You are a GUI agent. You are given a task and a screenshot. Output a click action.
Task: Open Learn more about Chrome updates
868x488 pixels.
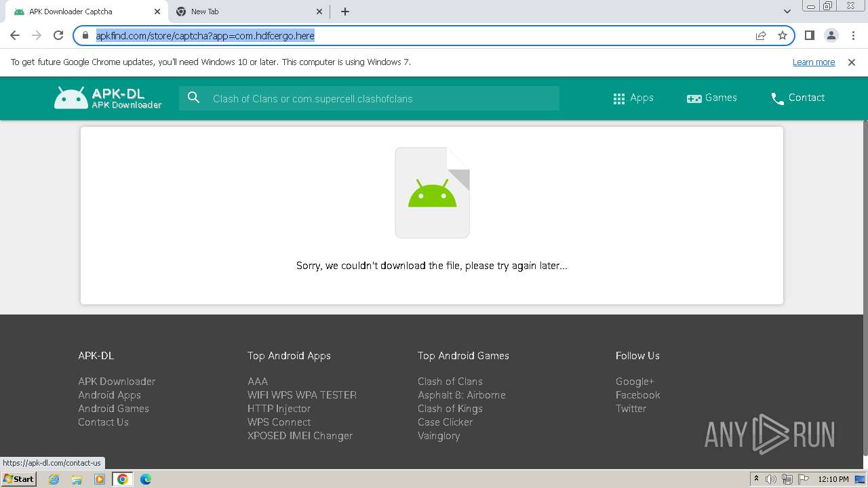(814, 62)
